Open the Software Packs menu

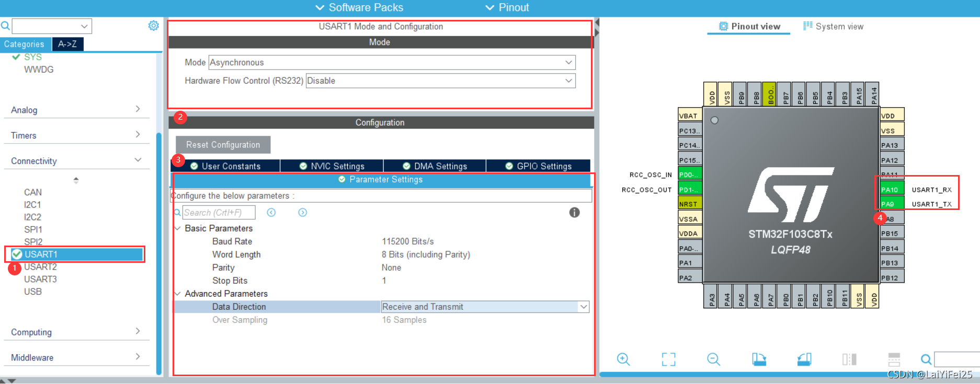click(x=360, y=7)
